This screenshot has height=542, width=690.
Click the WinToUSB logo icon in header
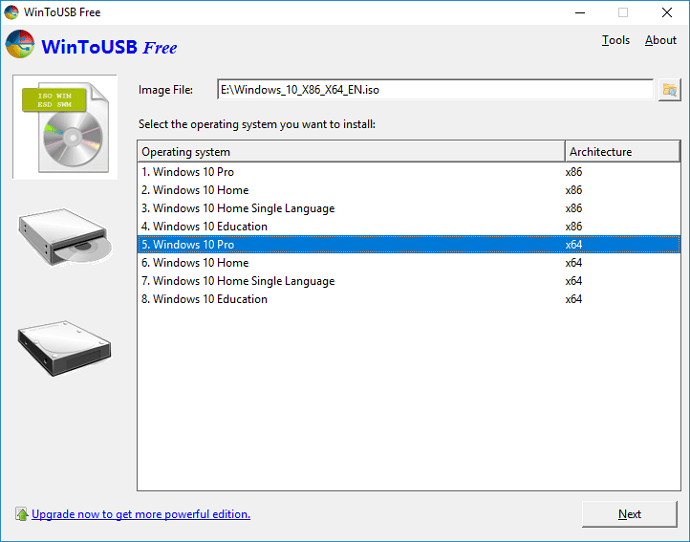coord(20,46)
